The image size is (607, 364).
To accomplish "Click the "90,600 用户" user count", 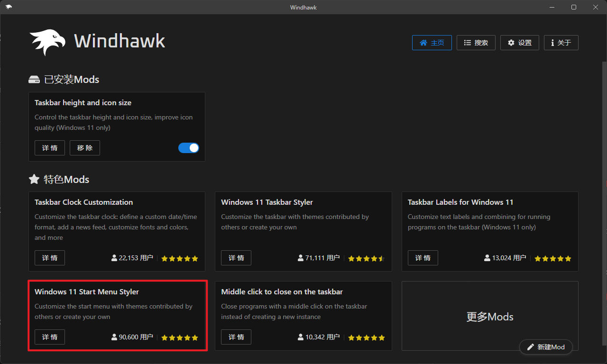I will (132, 337).
